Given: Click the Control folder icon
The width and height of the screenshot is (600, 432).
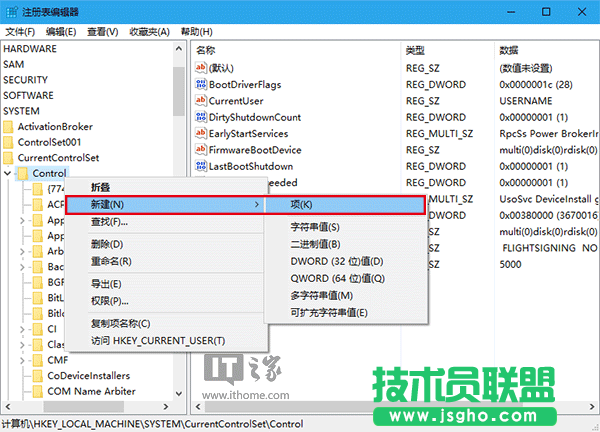Looking at the screenshot, I should (x=23, y=173).
